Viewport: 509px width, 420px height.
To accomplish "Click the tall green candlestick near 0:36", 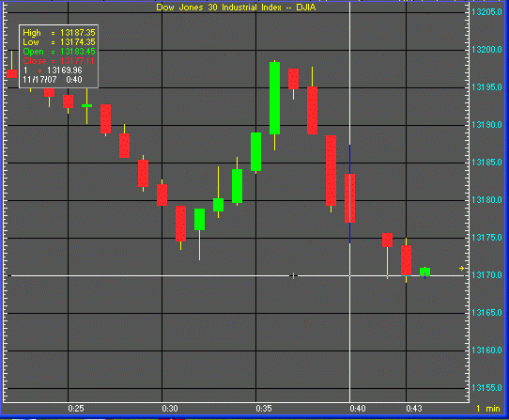I will coord(274,98).
